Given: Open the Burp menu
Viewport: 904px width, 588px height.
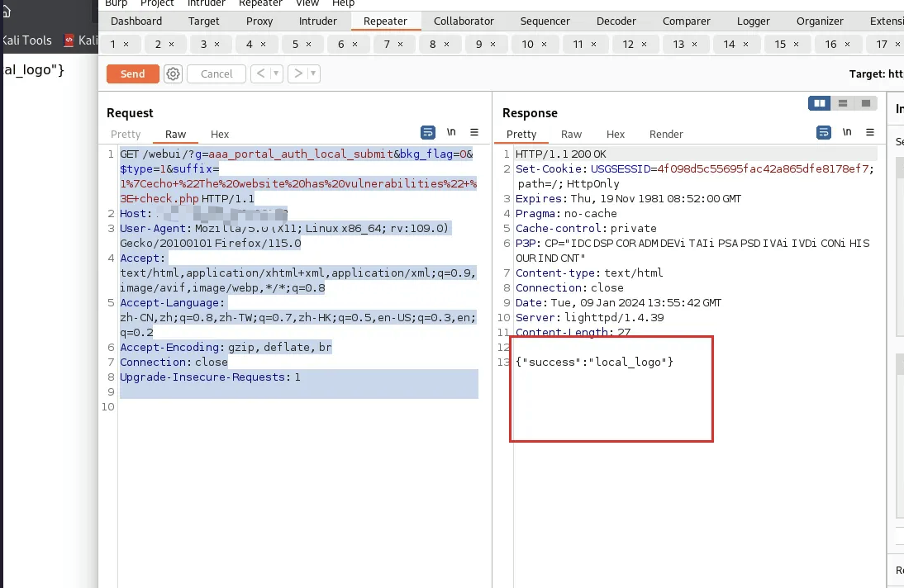Looking at the screenshot, I should [116, 3].
